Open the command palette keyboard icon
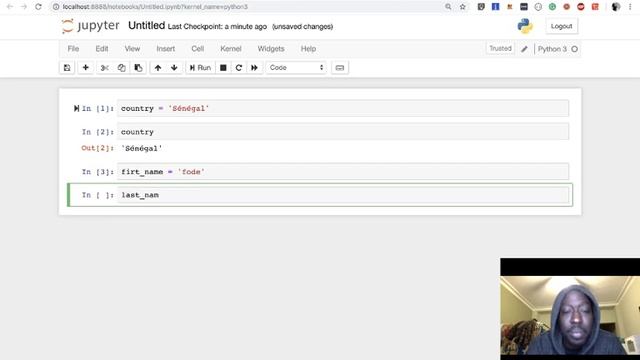 coord(340,68)
